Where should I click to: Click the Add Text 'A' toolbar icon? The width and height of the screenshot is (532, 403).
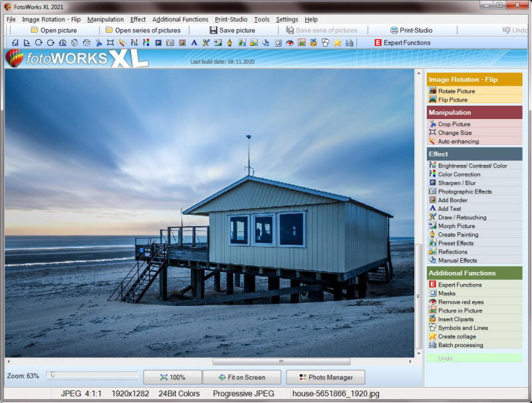pyautogui.click(x=194, y=43)
